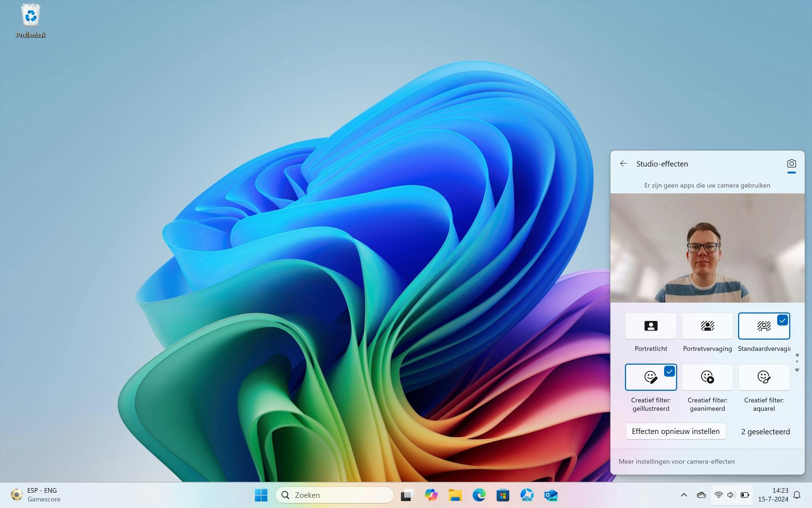
Task: Click the camera preview image
Action: pos(707,248)
